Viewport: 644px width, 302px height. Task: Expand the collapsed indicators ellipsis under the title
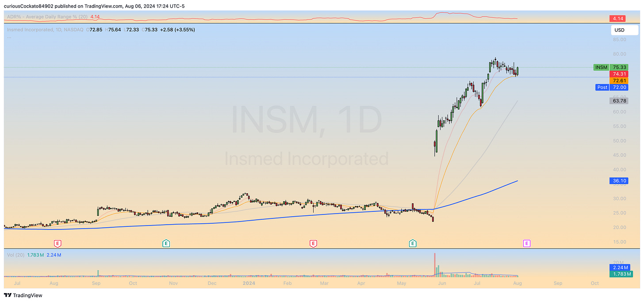tap(9, 37)
